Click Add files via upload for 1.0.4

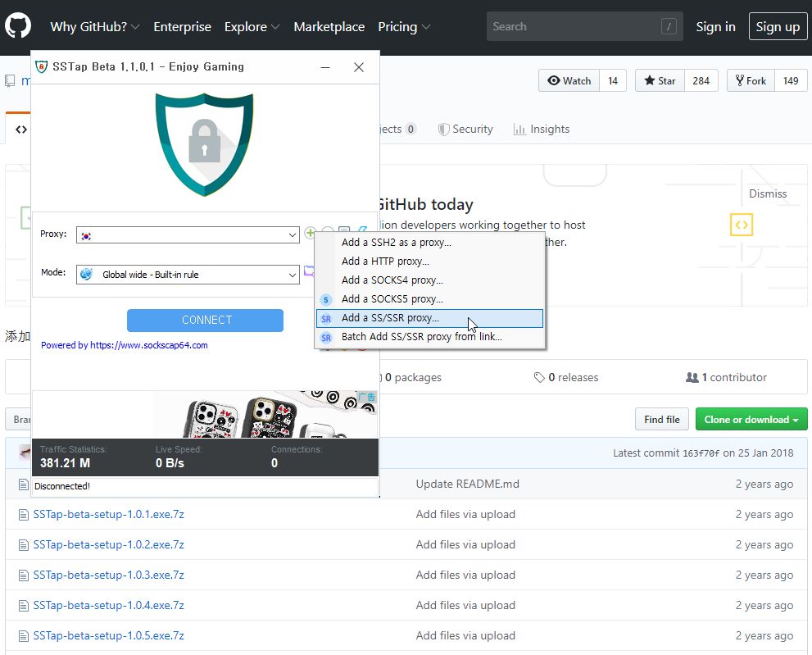[465, 606]
